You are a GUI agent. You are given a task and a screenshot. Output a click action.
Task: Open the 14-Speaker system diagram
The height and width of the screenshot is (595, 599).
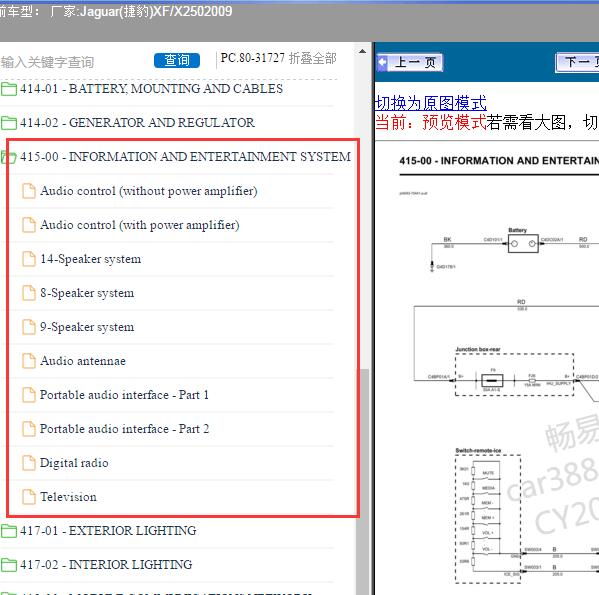tap(91, 259)
